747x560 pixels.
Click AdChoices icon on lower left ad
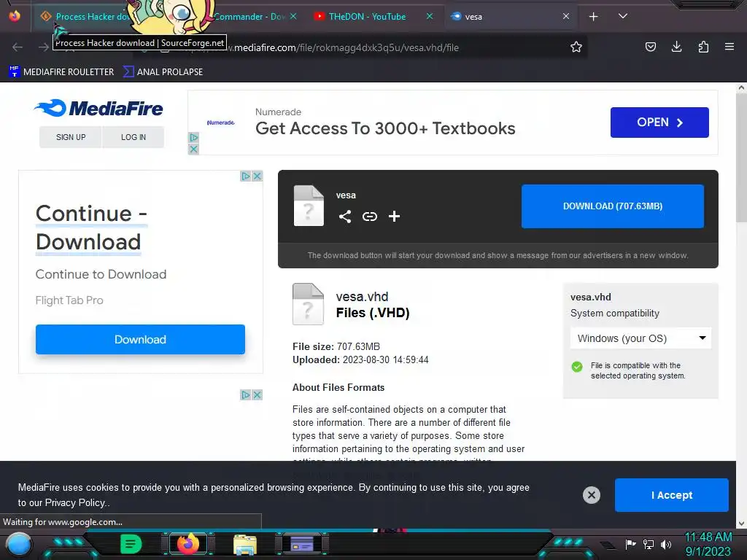click(x=245, y=394)
